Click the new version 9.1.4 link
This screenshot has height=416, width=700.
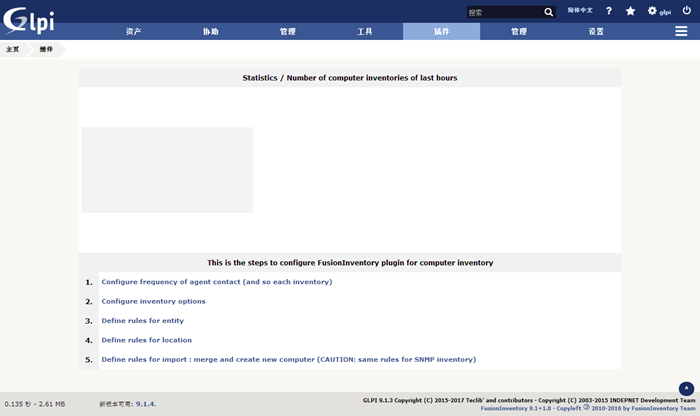(146, 404)
